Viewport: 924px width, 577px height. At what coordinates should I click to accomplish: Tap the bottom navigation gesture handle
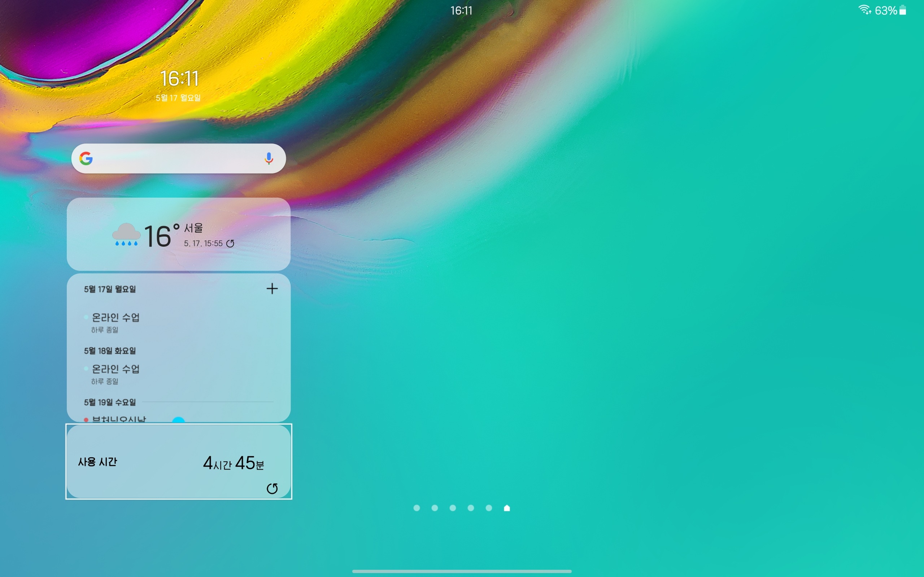click(462, 571)
